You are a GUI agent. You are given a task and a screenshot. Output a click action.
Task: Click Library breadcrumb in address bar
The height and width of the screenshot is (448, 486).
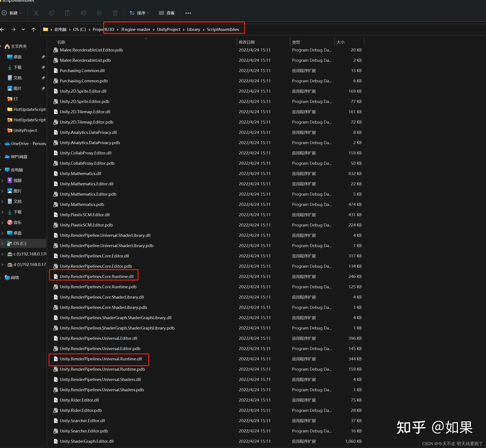click(x=193, y=29)
